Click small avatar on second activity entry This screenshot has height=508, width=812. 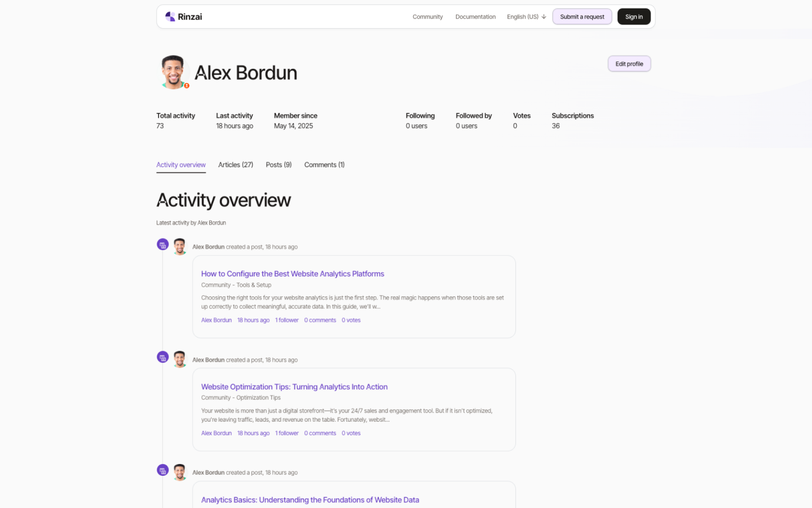180,360
